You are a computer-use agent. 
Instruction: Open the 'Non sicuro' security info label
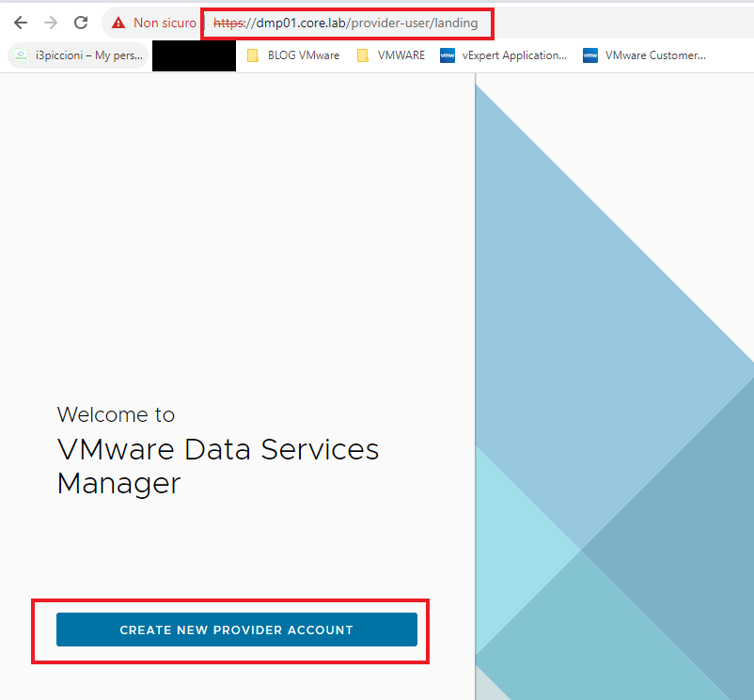[165, 23]
